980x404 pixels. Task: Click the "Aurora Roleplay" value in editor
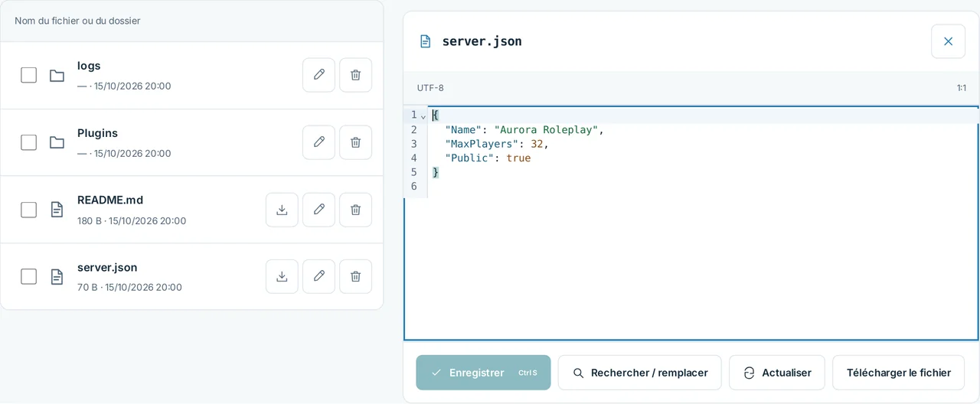tap(546, 130)
